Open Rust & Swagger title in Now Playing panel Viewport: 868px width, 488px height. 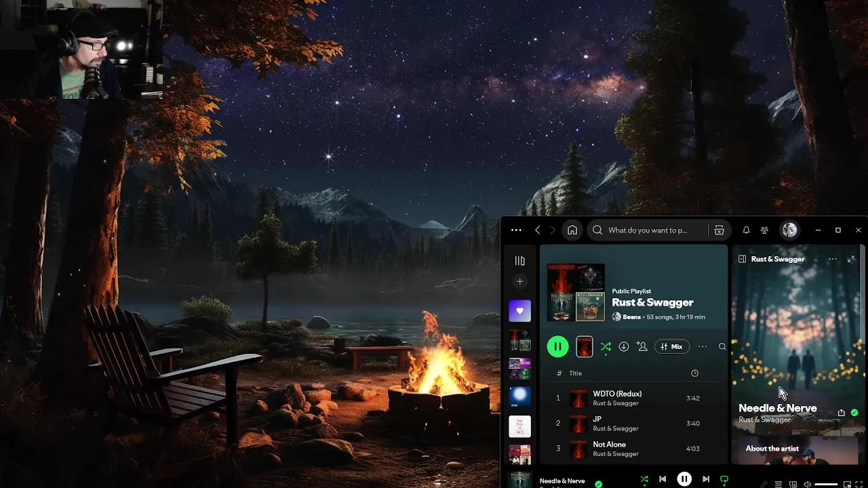click(778, 259)
